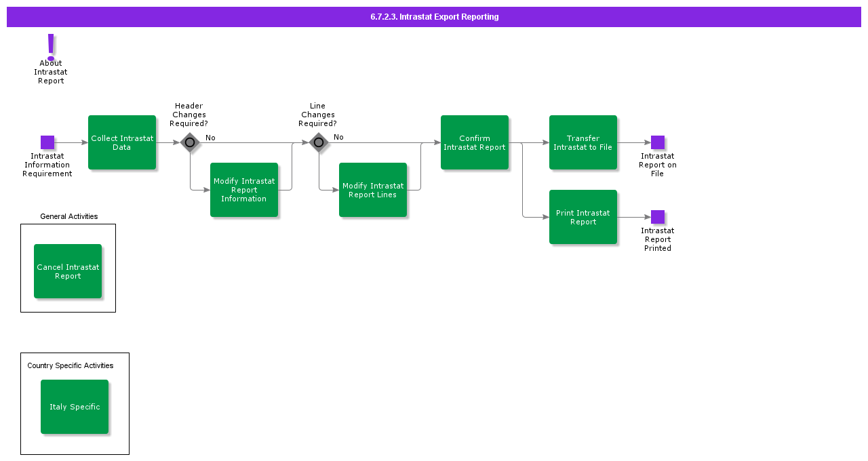
Task: Click the Line Changes Required gateway diamond
Action: pyautogui.click(x=319, y=142)
